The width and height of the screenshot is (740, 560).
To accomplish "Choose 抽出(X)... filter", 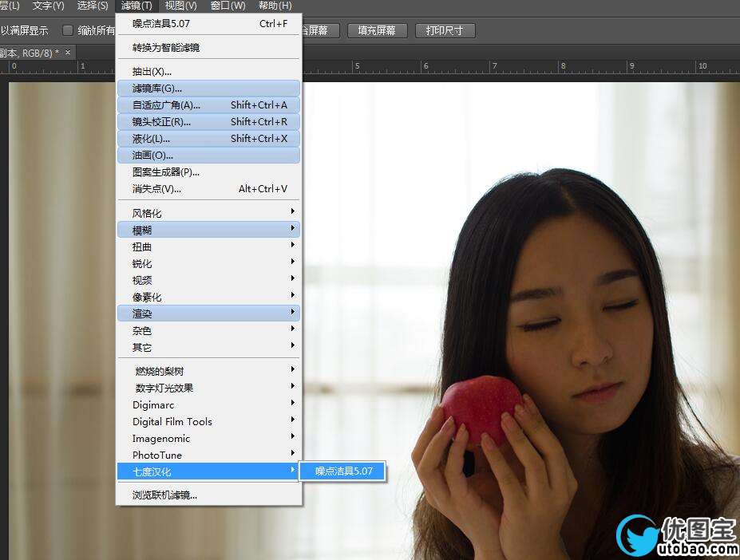I will pos(208,72).
